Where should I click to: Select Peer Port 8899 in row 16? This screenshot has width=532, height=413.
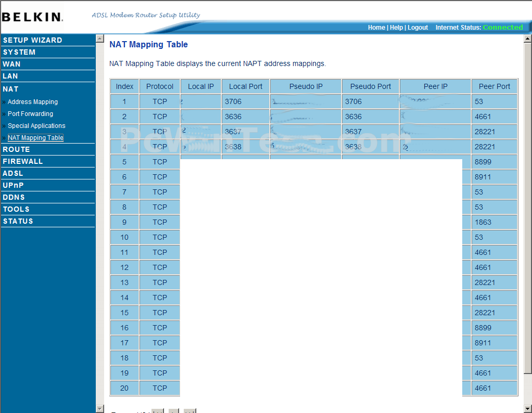[495, 328]
